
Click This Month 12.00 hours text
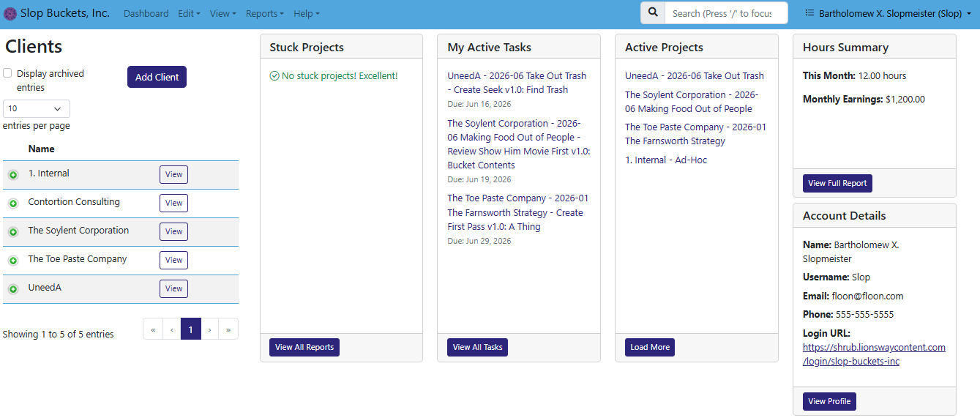[x=855, y=75]
